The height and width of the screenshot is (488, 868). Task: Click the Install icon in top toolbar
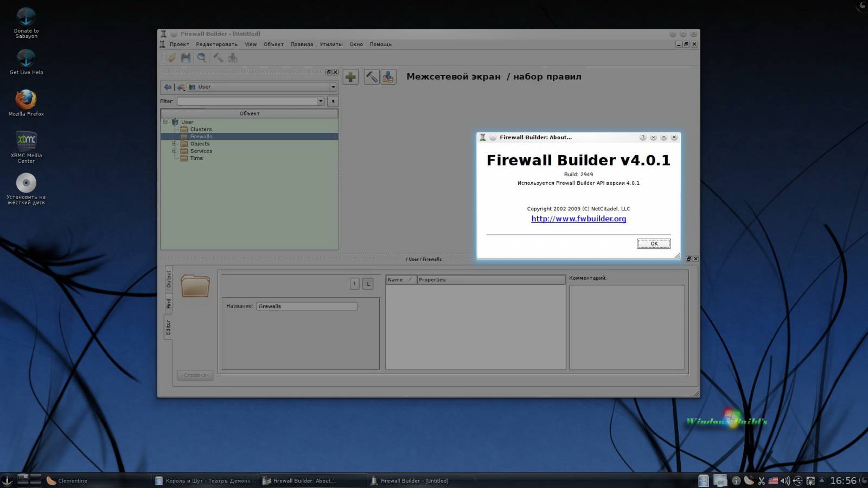[x=233, y=57]
